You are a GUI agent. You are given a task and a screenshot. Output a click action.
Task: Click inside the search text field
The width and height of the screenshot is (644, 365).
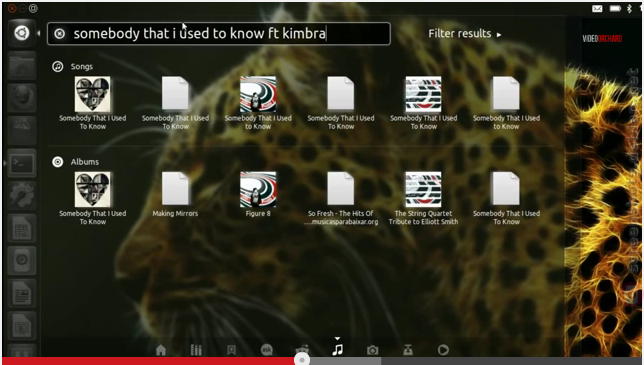point(219,34)
